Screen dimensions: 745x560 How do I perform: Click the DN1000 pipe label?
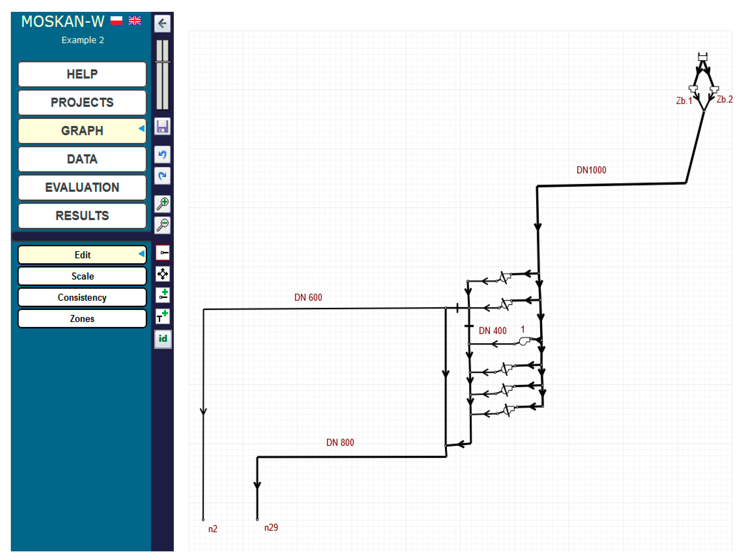tap(591, 170)
